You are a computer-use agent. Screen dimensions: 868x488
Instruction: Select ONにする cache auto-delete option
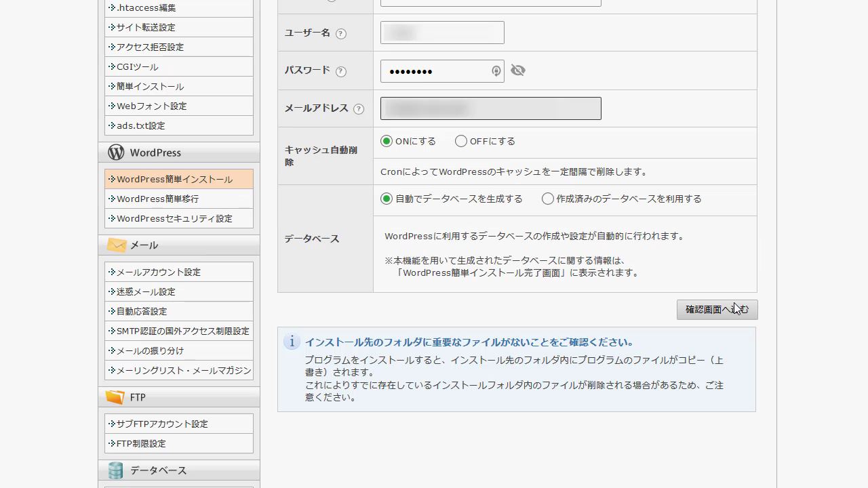(x=387, y=141)
